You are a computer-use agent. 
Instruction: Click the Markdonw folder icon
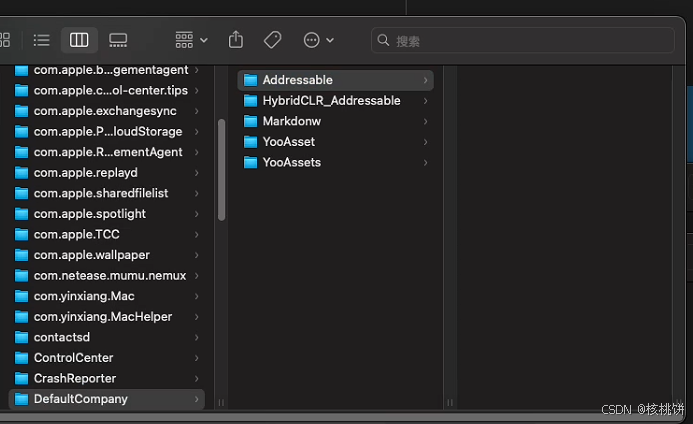point(251,121)
